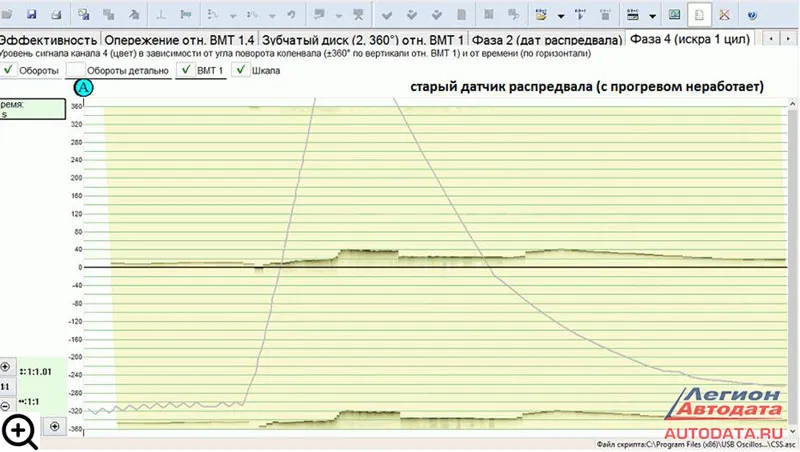Enable the Обороты детально checkbox
The width and height of the screenshot is (800, 452).
(74, 70)
